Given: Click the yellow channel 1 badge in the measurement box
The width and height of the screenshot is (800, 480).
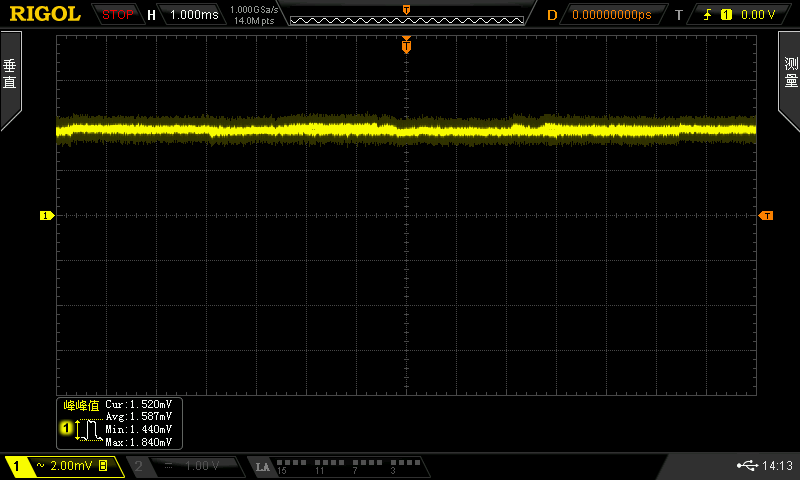Looking at the screenshot, I should (66, 428).
